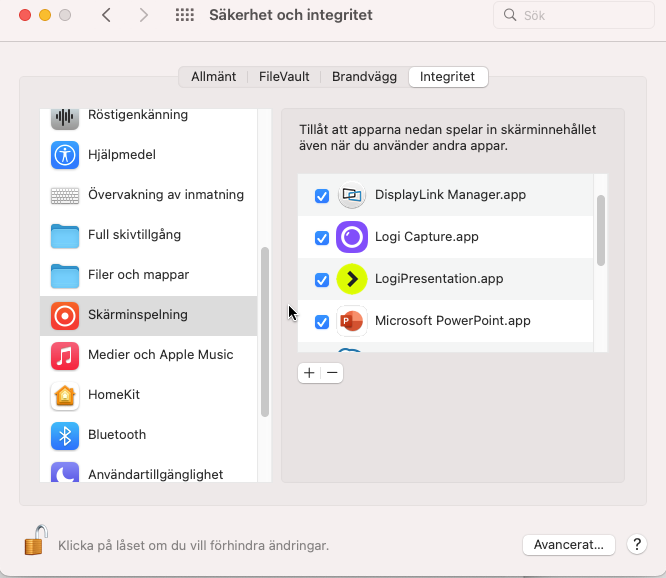Switch to the Brandvägg tab

click(364, 76)
